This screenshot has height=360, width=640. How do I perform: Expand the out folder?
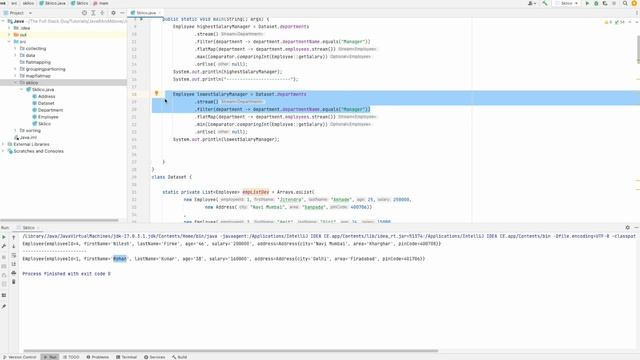[9, 35]
